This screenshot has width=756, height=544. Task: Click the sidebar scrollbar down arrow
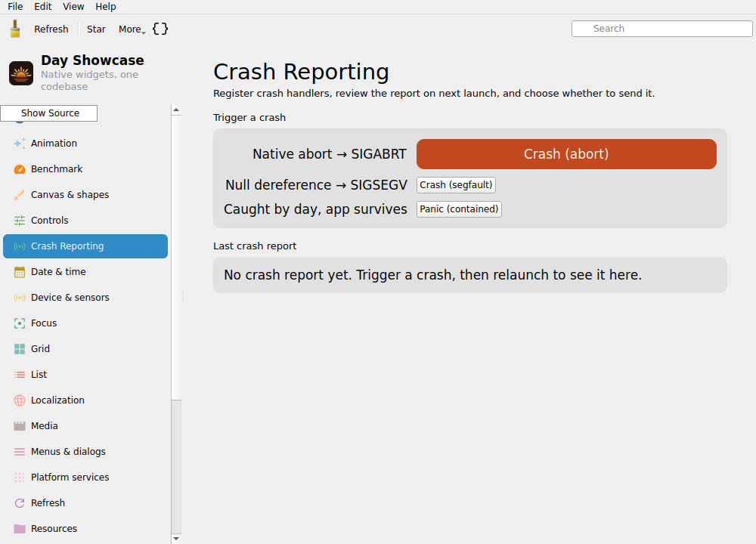(176, 539)
